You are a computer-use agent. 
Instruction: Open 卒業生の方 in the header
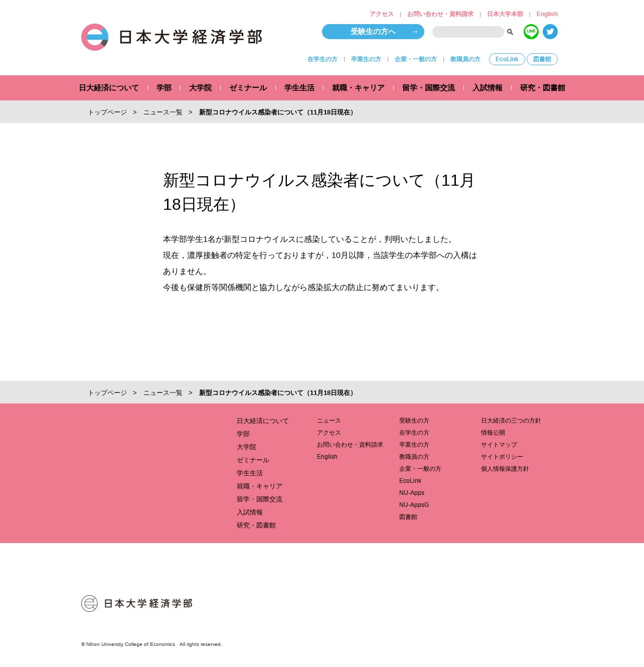(x=366, y=59)
